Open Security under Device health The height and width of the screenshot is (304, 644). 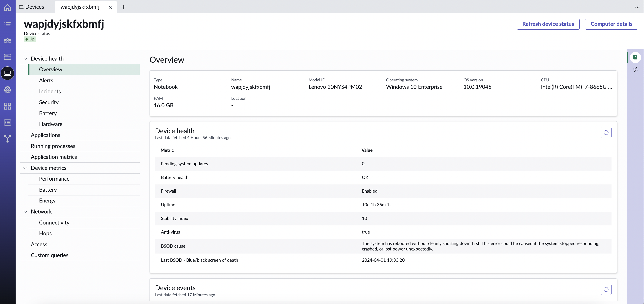84,102
